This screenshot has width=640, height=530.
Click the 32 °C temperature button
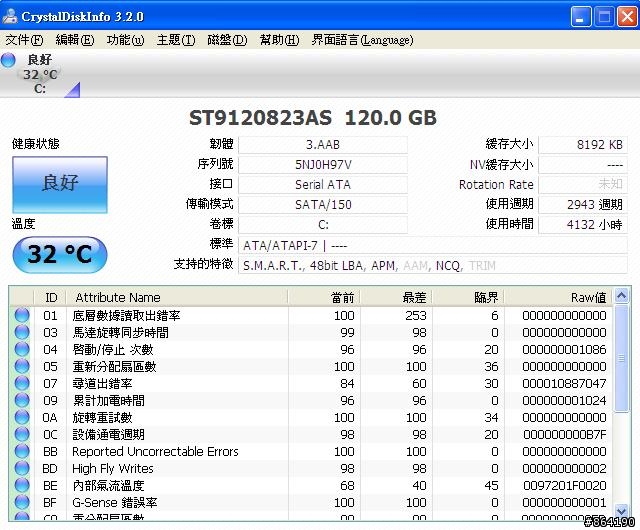point(60,254)
